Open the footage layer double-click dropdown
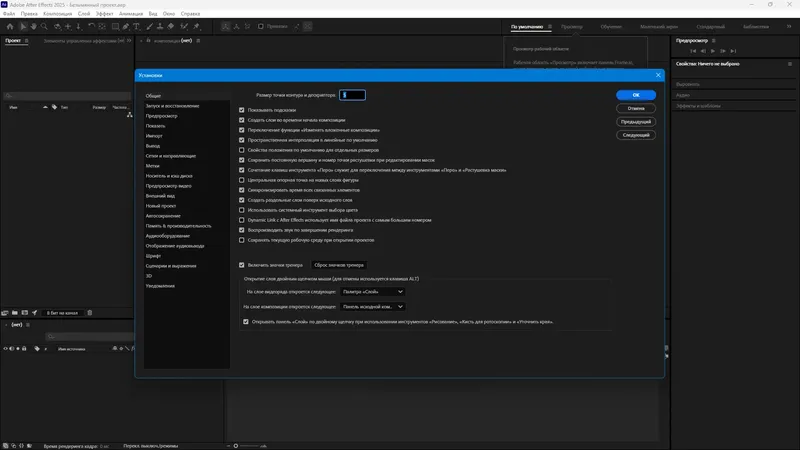The height and width of the screenshot is (450, 800). (x=372, y=292)
